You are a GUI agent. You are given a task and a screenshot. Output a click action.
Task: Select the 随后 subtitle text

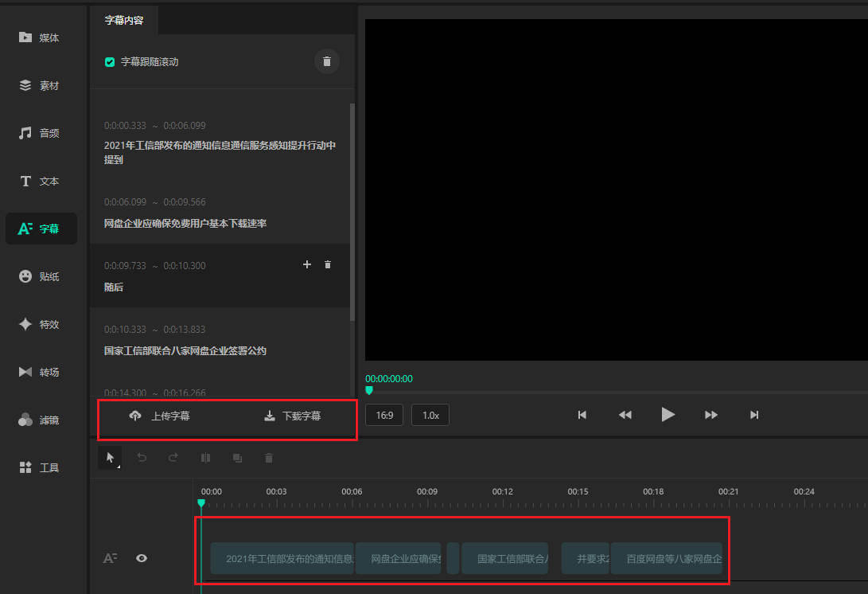114,287
